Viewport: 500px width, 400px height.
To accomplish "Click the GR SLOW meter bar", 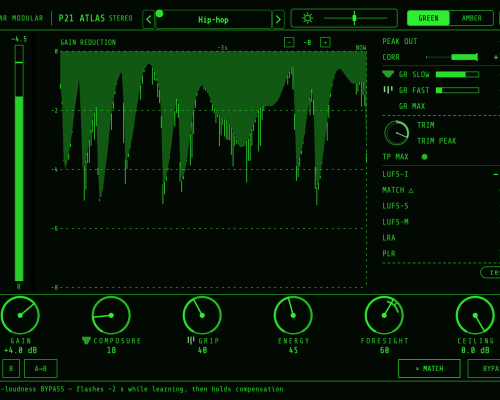I will (x=457, y=74).
